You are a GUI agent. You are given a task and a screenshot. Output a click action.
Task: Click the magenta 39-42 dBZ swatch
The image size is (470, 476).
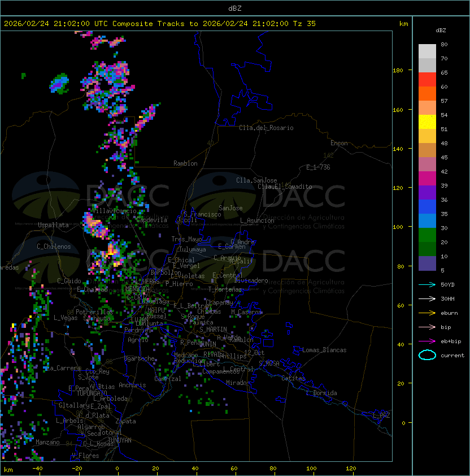click(427, 179)
